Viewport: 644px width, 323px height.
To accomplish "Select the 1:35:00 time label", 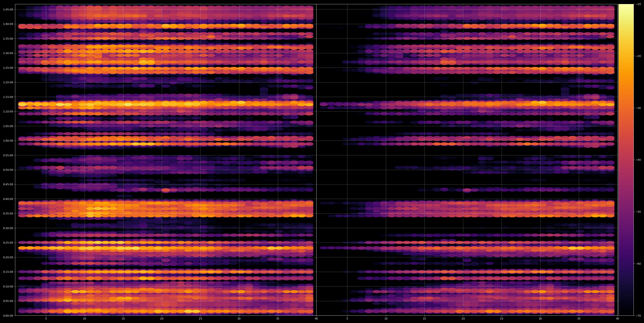I will click(x=8, y=39).
